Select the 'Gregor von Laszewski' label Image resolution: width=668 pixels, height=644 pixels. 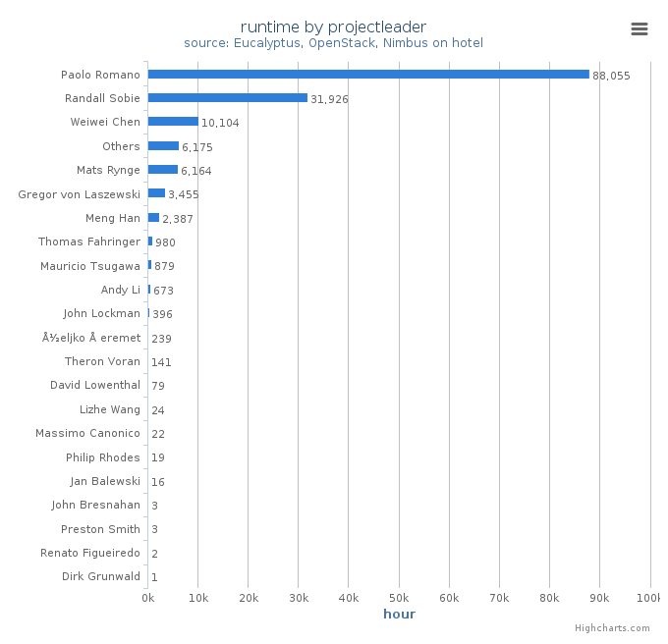[x=79, y=194]
